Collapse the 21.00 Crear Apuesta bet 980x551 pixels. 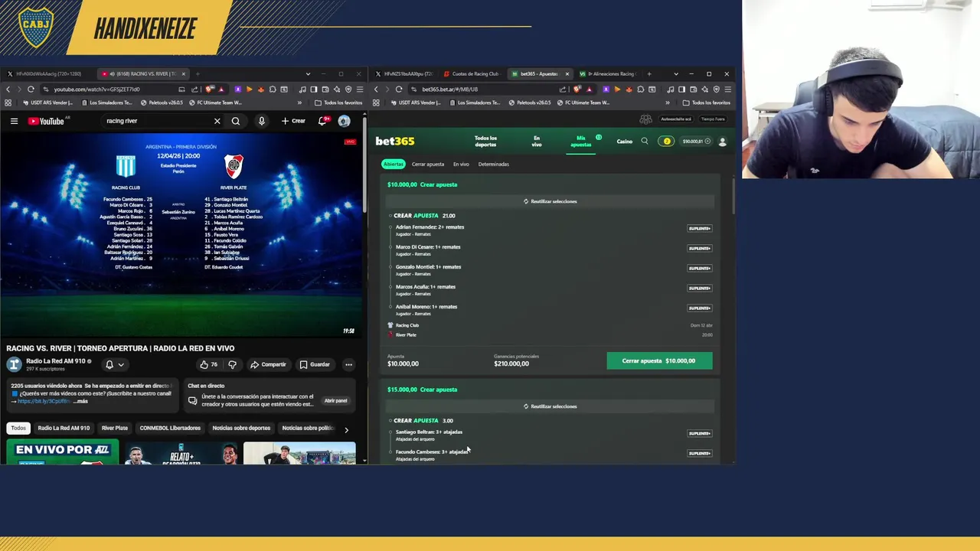coord(390,216)
